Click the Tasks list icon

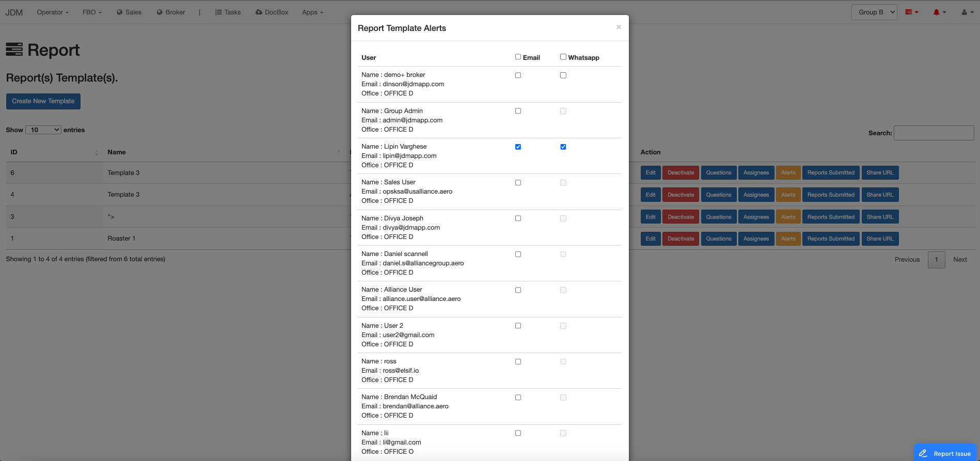click(218, 12)
